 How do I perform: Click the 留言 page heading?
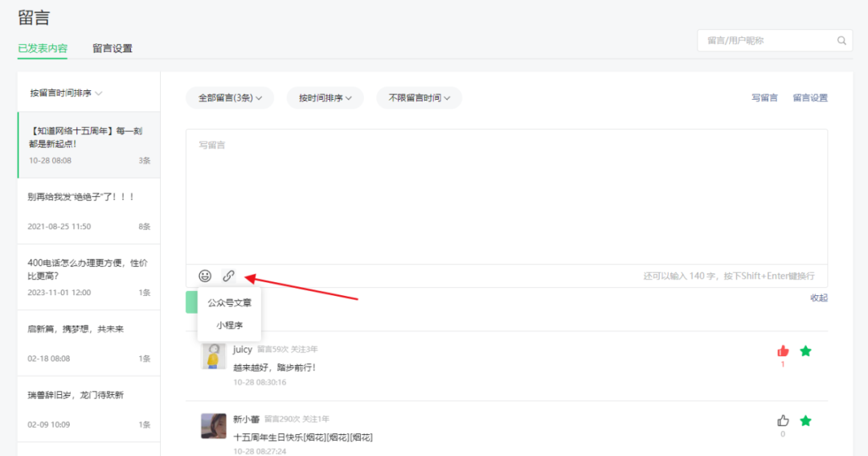click(x=34, y=18)
